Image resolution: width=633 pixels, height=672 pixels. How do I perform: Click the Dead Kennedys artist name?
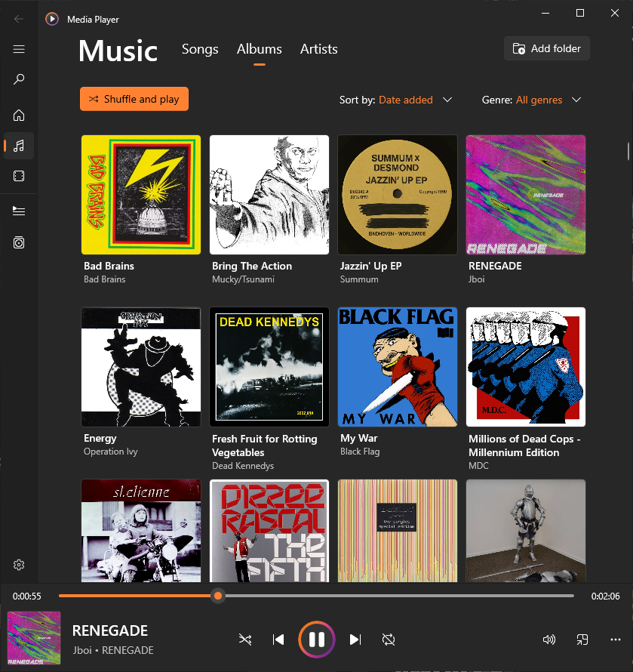coord(243,466)
